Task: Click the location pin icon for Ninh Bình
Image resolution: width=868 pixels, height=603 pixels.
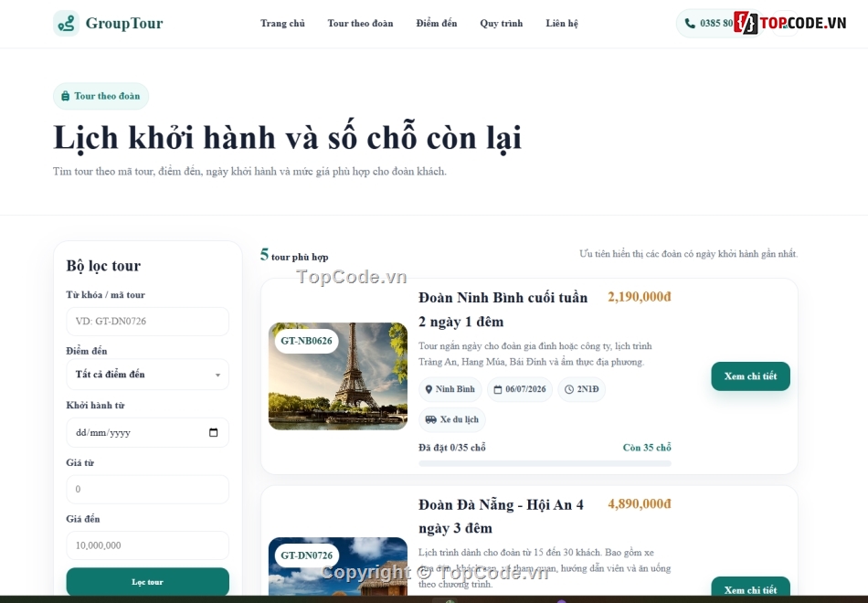Action: [429, 389]
